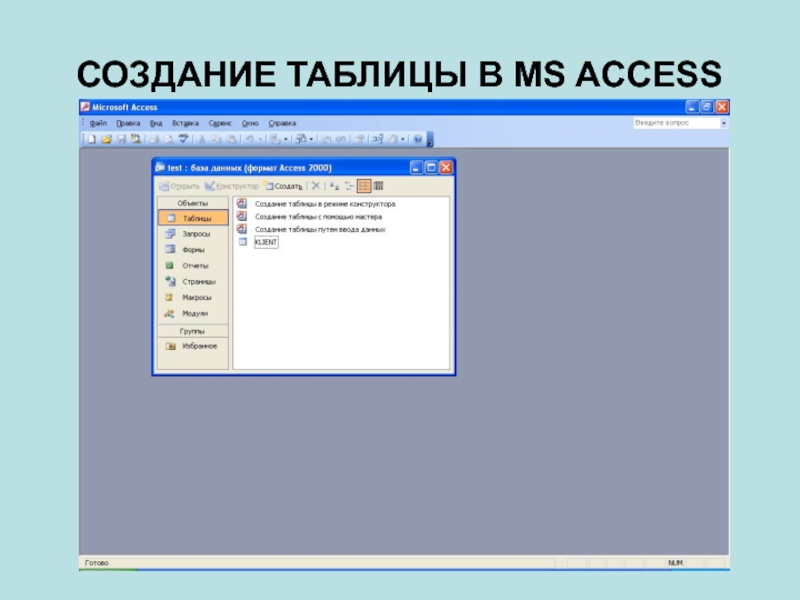The height and width of the screenshot is (600, 800).
Task: Click the New database icon in toolbar
Action: point(91,139)
